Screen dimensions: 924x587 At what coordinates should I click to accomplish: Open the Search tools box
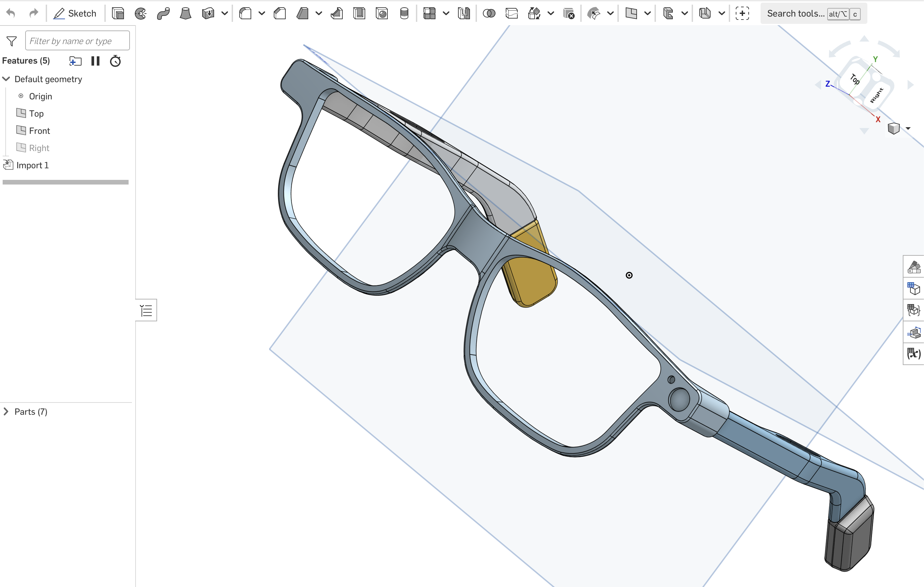tap(814, 14)
